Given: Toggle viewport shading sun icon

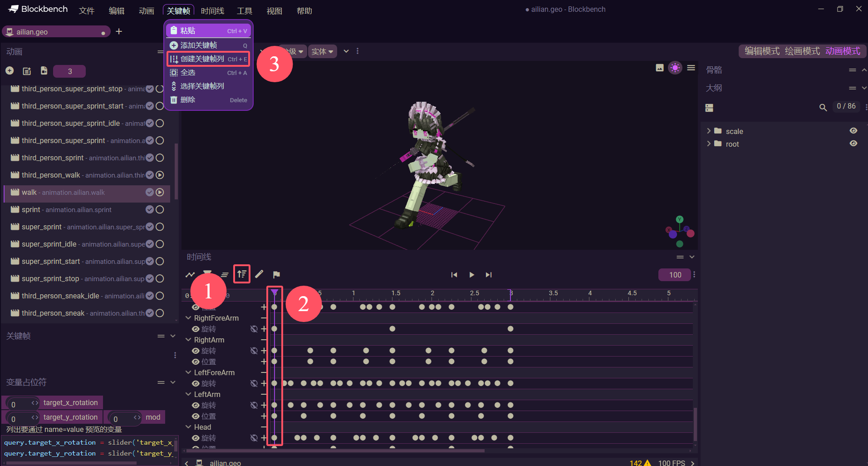Looking at the screenshot, I should point(675,68).
